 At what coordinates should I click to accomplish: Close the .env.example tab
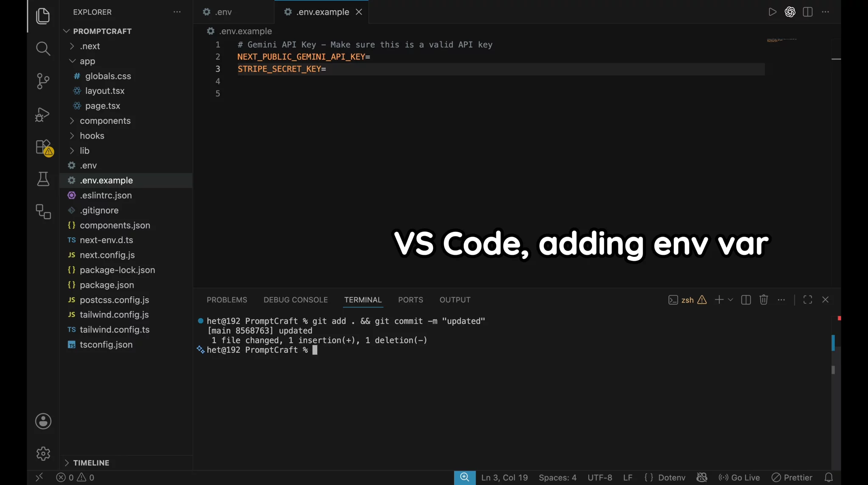[x=359, y=12]
